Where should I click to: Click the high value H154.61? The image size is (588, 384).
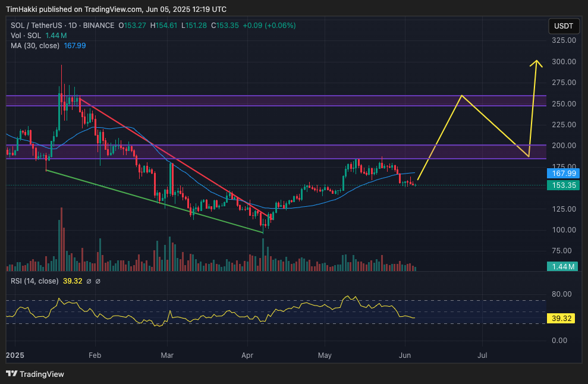(x=163, y=26)
